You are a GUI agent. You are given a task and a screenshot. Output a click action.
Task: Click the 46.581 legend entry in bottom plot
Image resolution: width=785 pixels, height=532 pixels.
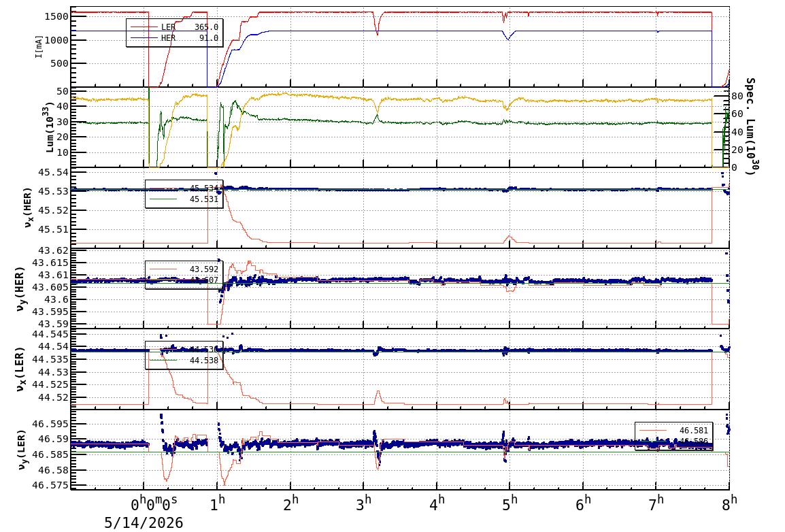tap(674, 431)
